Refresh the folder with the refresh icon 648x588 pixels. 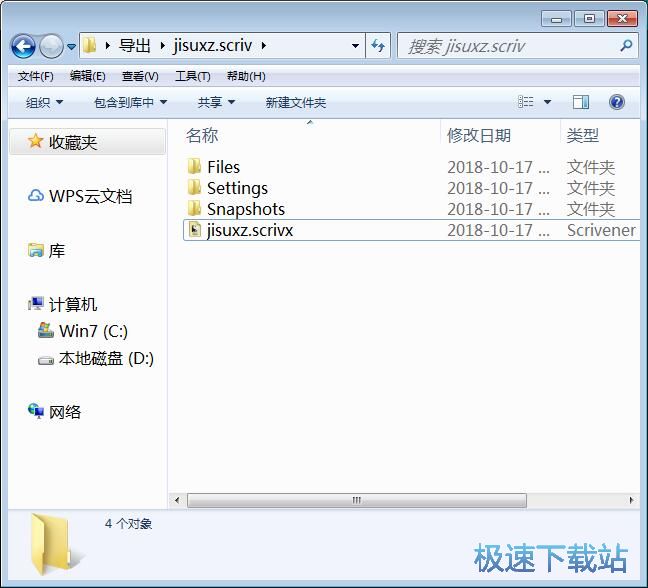tap(378, 45)
